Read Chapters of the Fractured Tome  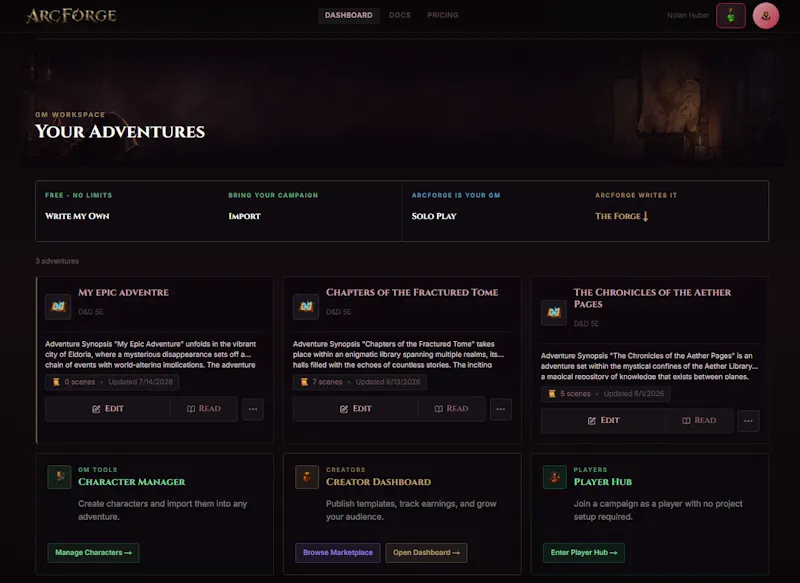(x=452, y=409)
